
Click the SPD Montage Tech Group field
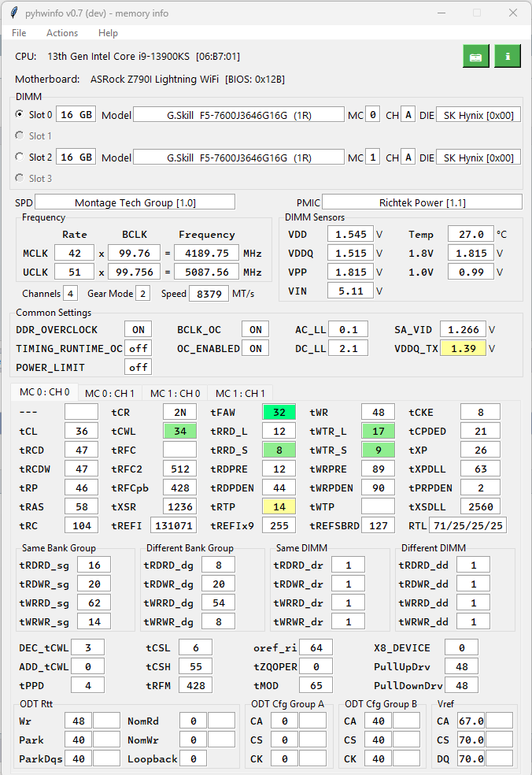(135, 202)
